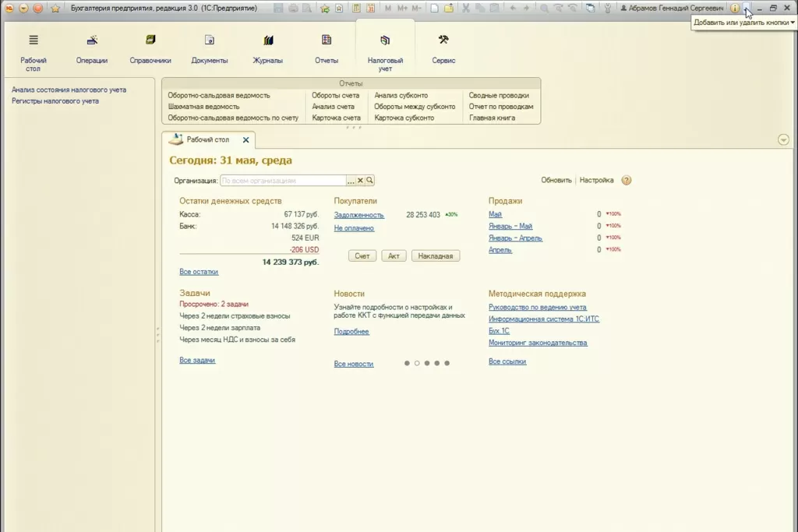Click the add to favorites green-arrow star icon
The height and width of the screenshot is (532, 798).
point(325,8)
